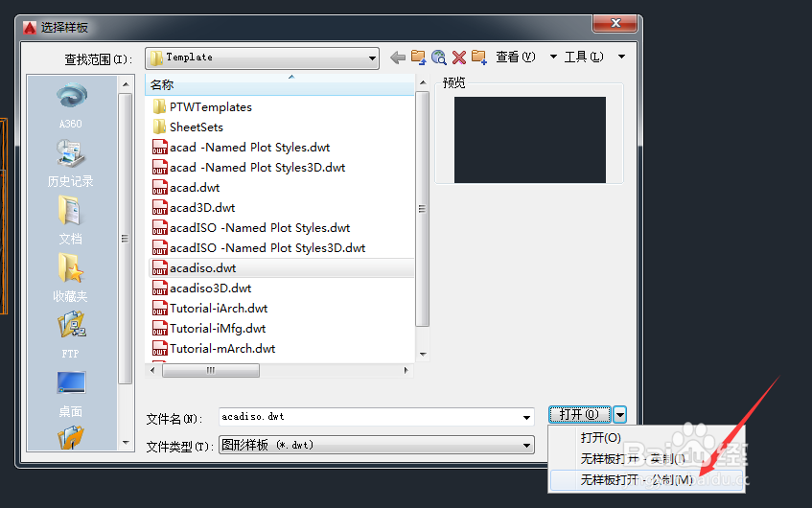Click the file list scroll right arrow
This screenshot has width=812, height=508.
pos(406,370)
